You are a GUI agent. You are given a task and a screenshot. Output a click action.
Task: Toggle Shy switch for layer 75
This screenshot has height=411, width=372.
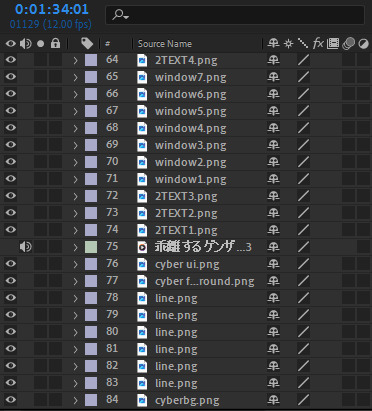273,247
